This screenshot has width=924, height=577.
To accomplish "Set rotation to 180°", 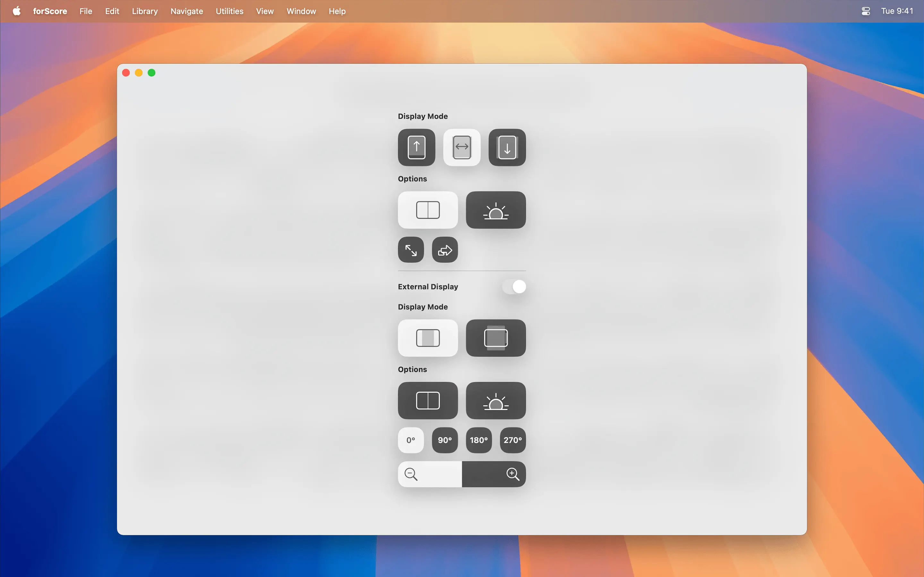I will tap(479, 440).
